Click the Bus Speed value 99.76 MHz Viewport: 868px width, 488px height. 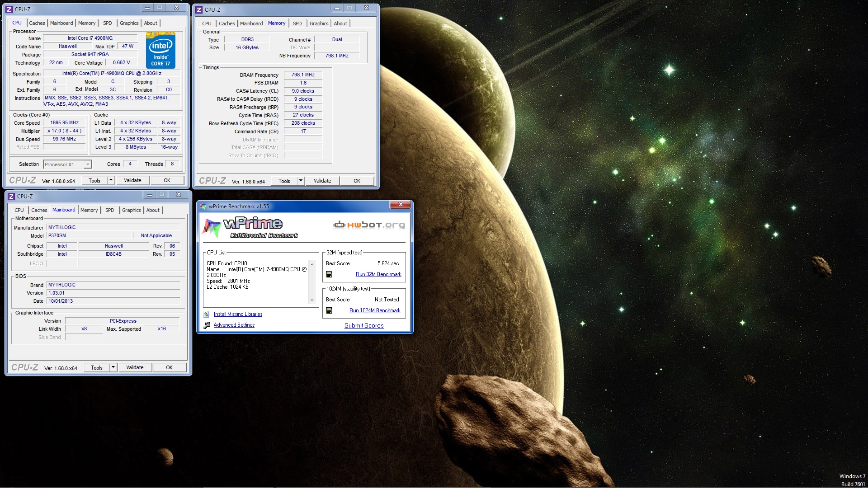tap(65, 139)
